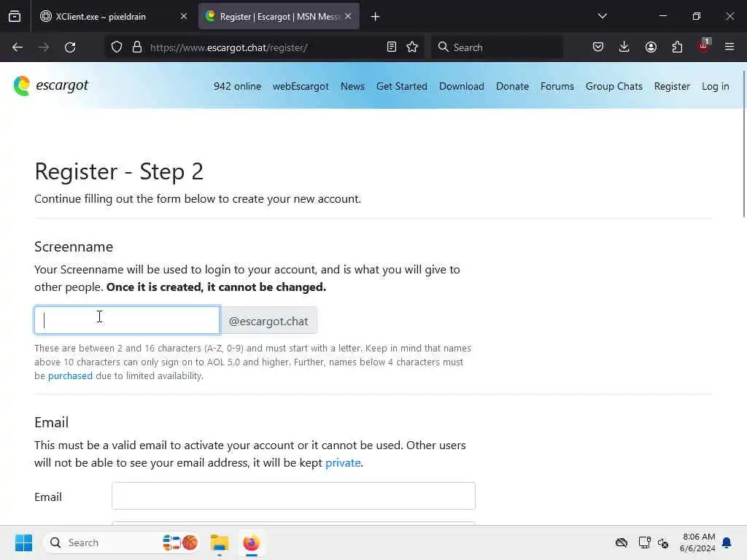Visit the Forums link

point(557,86)
